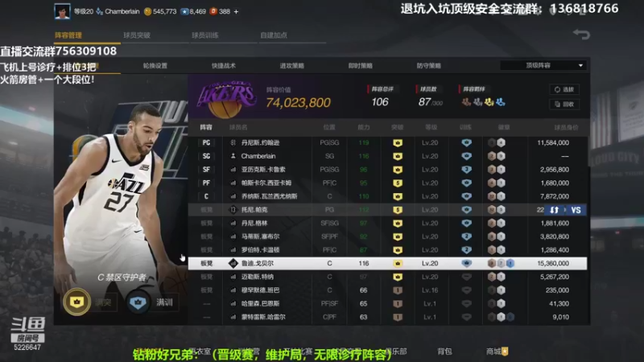Open the 进攻策略 sub-tab

[x=292, y=66]
